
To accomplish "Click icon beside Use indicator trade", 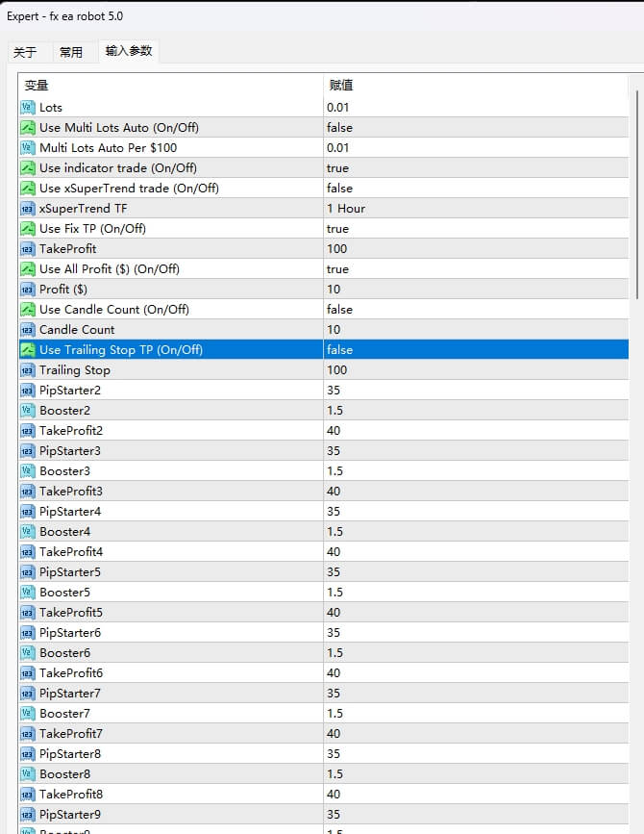I will pos(28,168).
